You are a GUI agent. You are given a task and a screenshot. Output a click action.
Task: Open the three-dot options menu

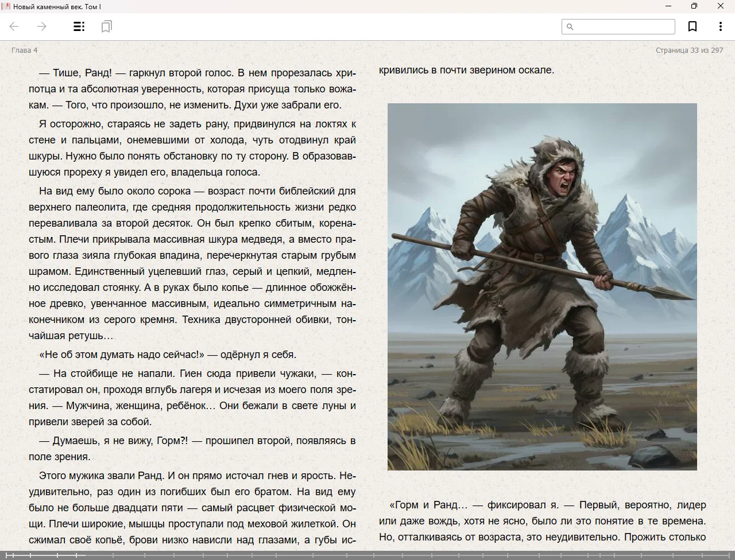click(x=720, y=26)
